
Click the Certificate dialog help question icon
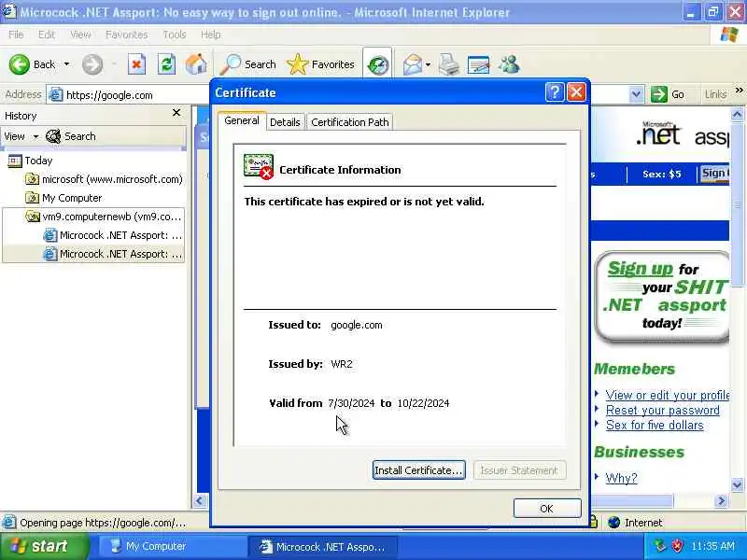tap(555, 91)
